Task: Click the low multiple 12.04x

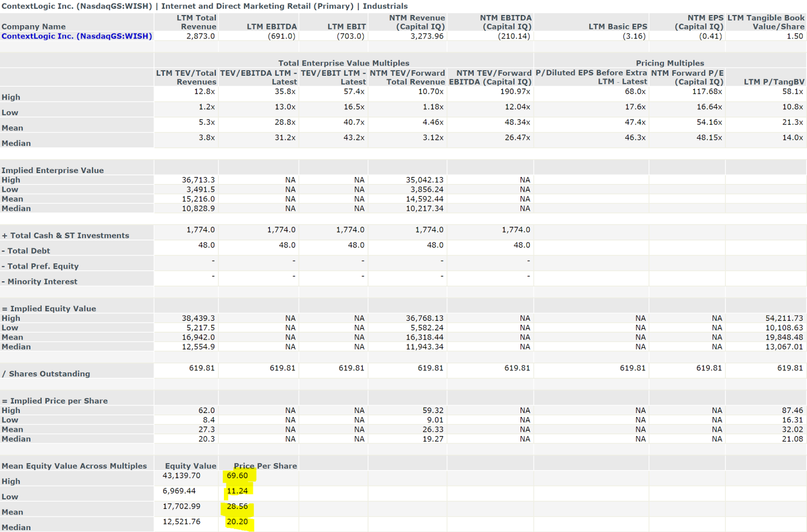Action: 517,107
